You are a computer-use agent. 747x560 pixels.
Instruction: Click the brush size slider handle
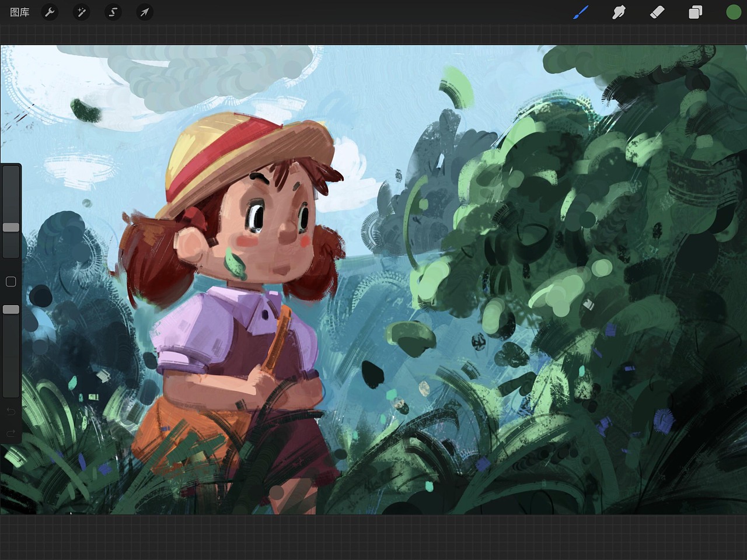coord(11,228)
